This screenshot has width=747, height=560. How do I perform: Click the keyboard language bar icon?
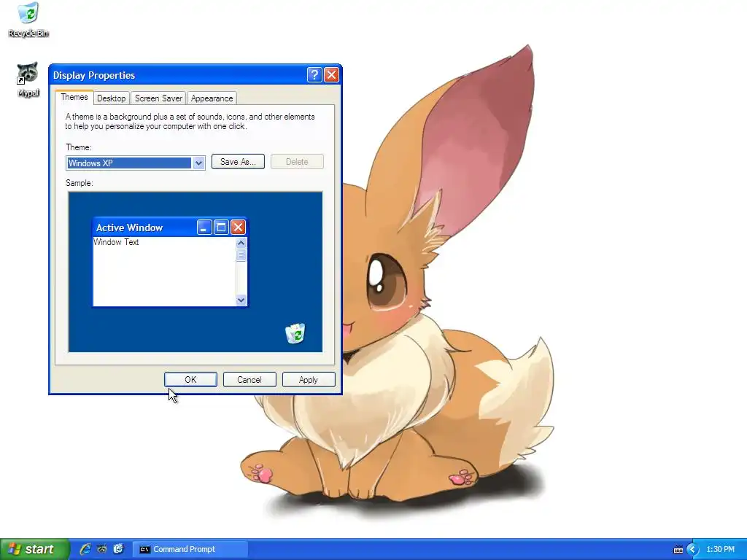(x=678, y=550)
